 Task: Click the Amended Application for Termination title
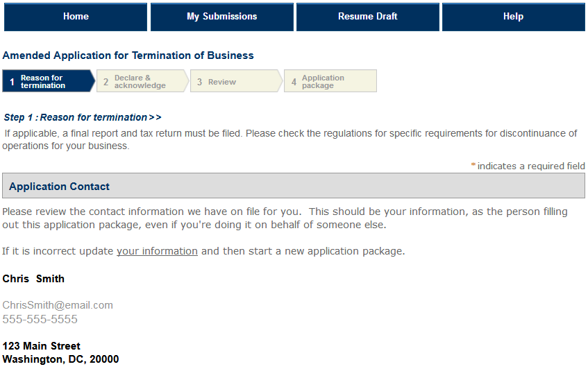[128, 55]
